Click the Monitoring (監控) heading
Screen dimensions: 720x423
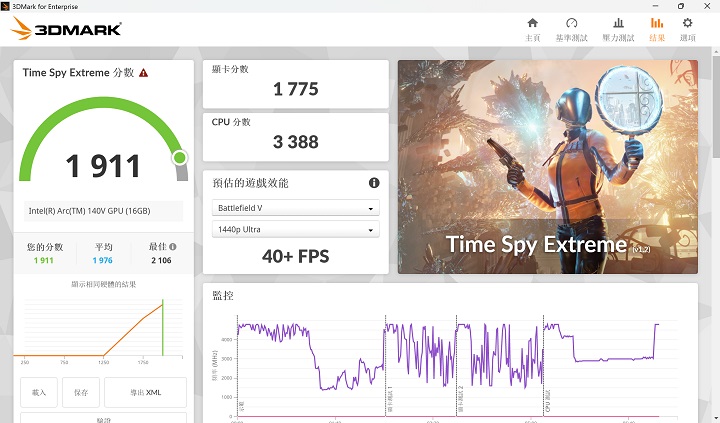223,295
